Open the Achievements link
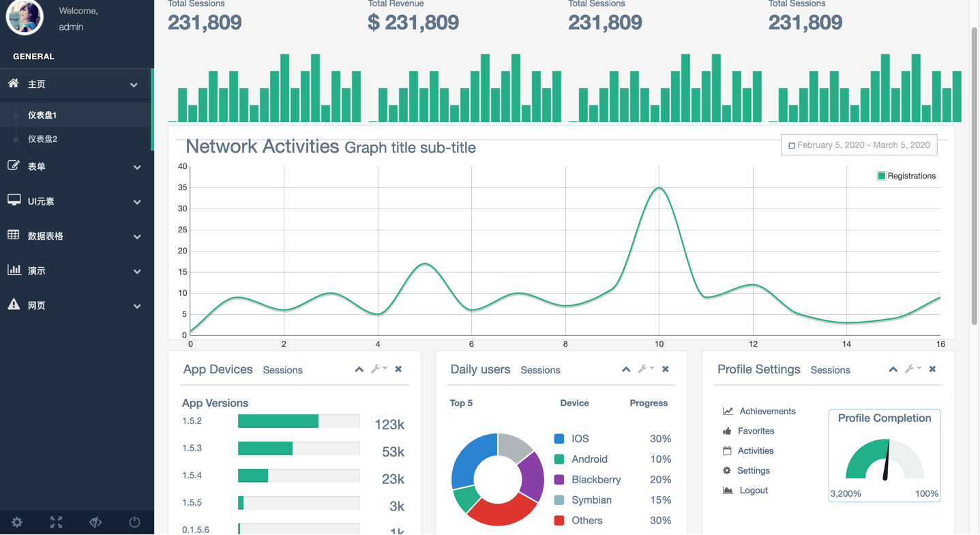The image size is (980, 535). (x=767, y=412)
